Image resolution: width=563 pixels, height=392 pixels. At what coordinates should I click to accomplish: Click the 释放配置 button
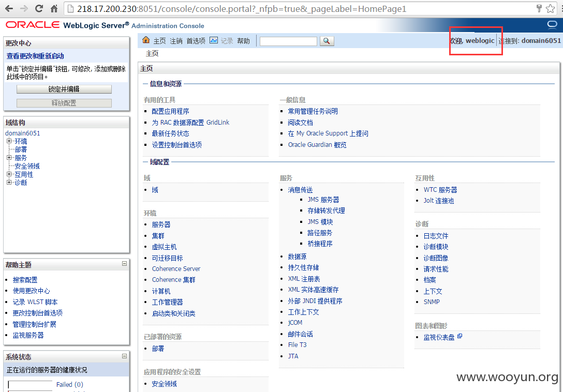pyautogui.click(x=64, y=103)
